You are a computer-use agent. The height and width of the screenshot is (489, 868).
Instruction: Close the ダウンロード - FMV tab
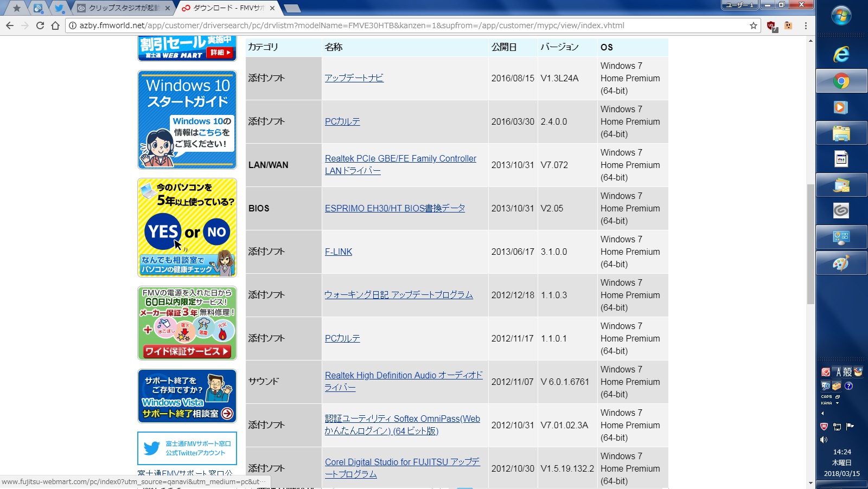point(272,8)
